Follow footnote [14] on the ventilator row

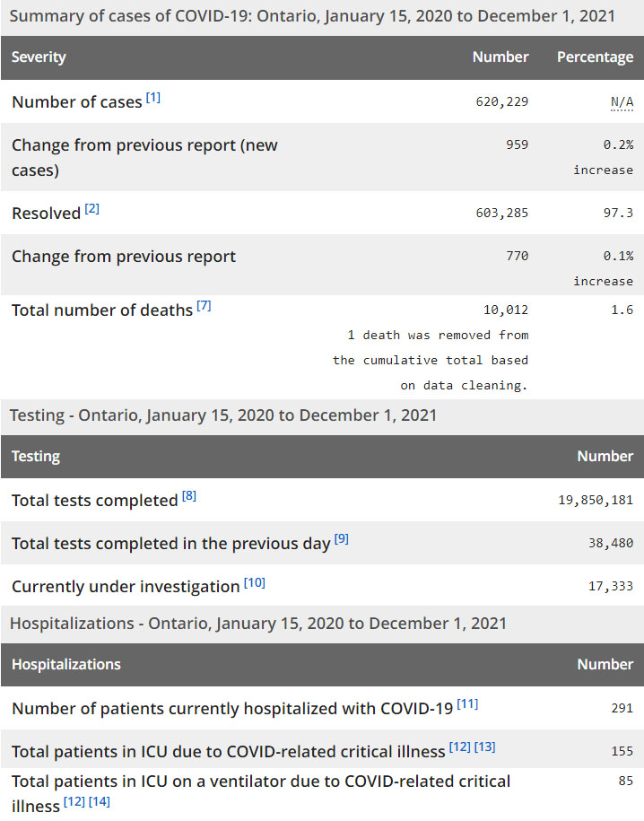(100, 801)
